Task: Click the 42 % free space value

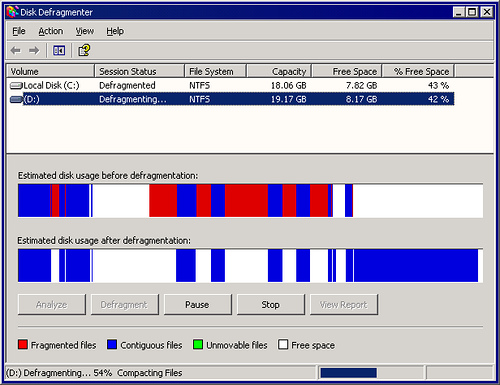Action: click(x=438, y=99)
